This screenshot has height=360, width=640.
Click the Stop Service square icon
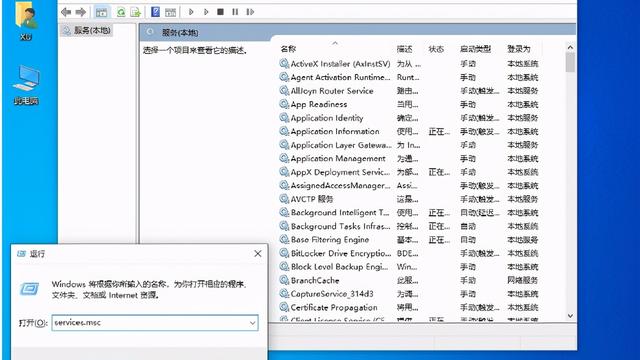pyautogui.click(x=220, y=12)
